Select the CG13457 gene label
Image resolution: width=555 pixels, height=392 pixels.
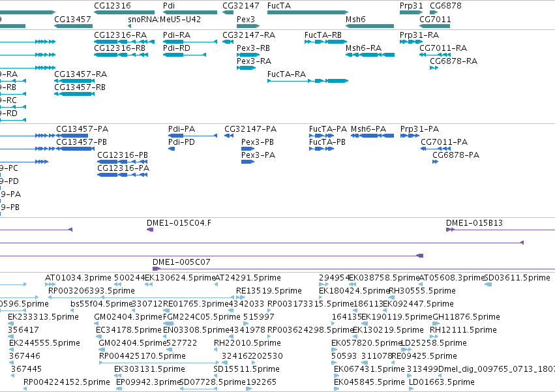72,19
